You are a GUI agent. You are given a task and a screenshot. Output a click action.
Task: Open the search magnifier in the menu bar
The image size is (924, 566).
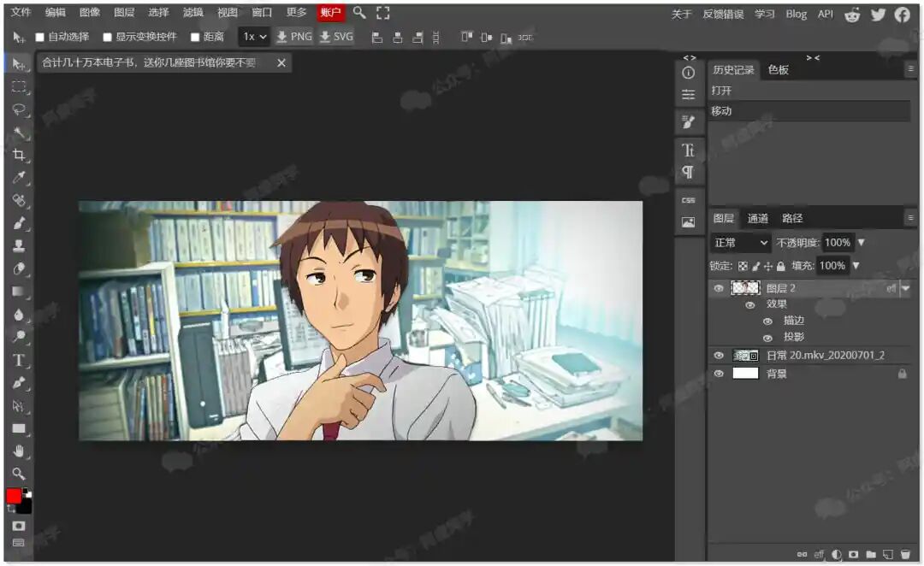coord(358,12)
